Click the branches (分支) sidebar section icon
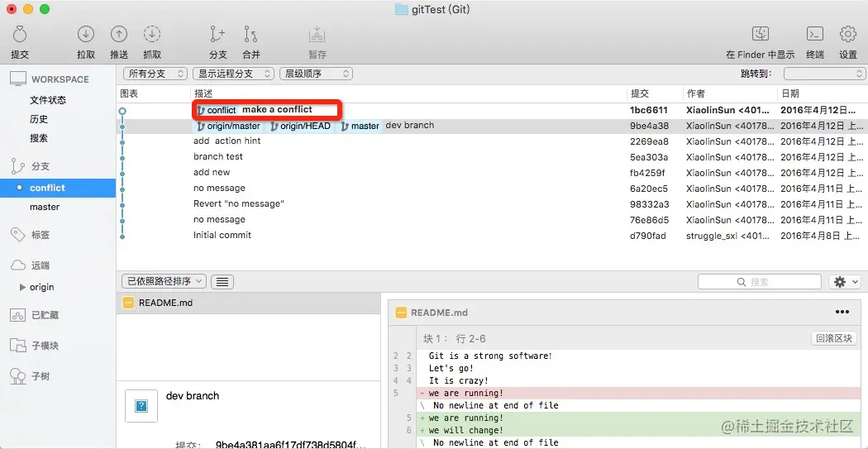Screen dimensions: 868x449 coord(18,166)
